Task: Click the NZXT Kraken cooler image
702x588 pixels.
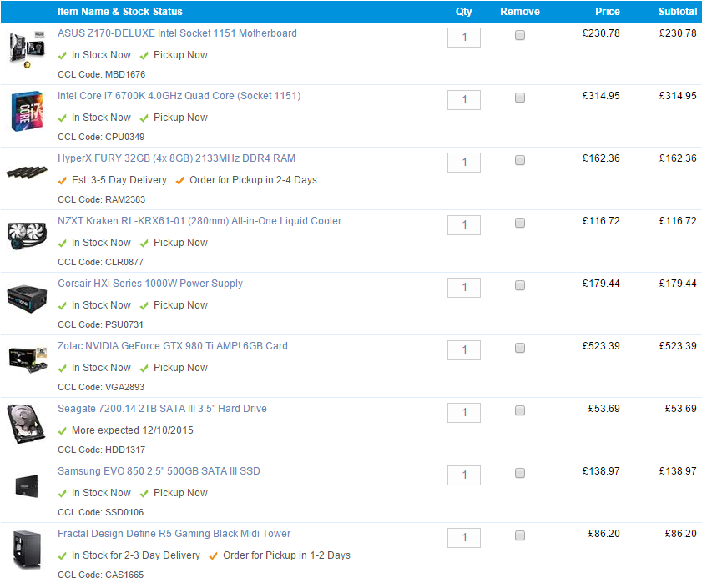Action: click(x=28, y=235)
